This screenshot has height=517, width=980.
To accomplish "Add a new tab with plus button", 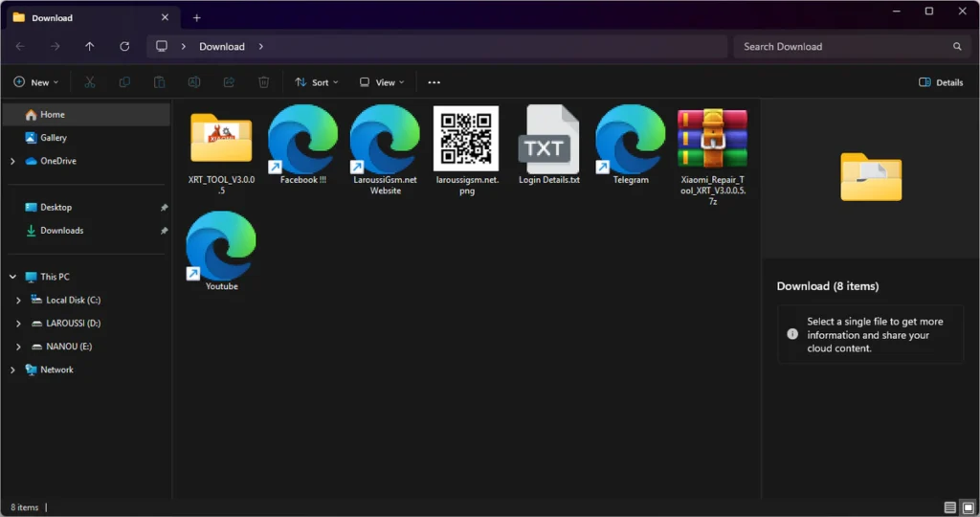I will pos(197,17).
